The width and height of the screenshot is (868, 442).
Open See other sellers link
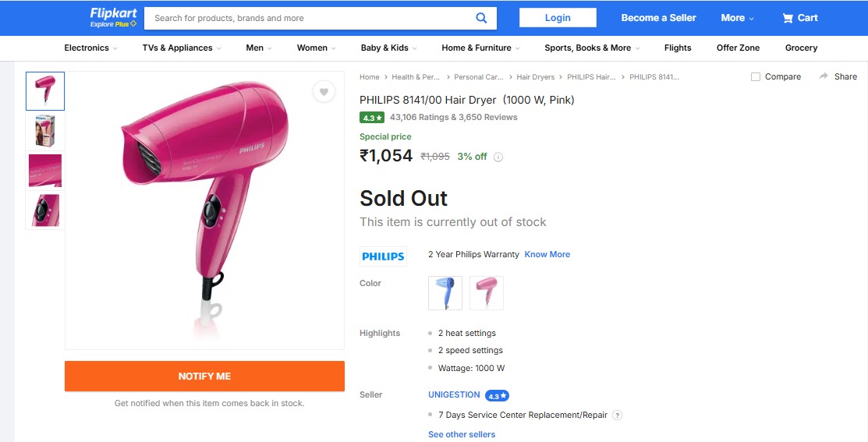tap(462, 434)
